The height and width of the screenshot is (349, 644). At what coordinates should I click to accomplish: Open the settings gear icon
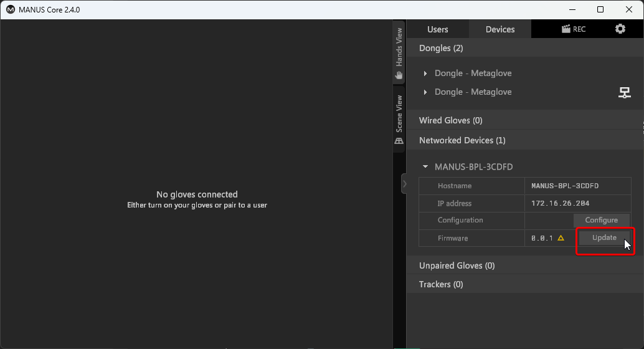coord(620,29)
